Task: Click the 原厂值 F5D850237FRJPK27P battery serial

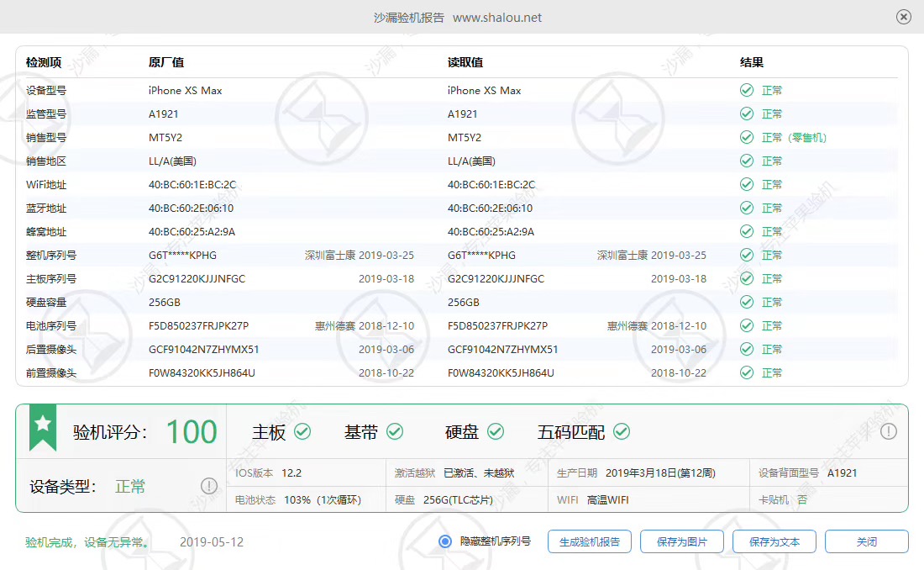Action: click(x=198, y=325)
